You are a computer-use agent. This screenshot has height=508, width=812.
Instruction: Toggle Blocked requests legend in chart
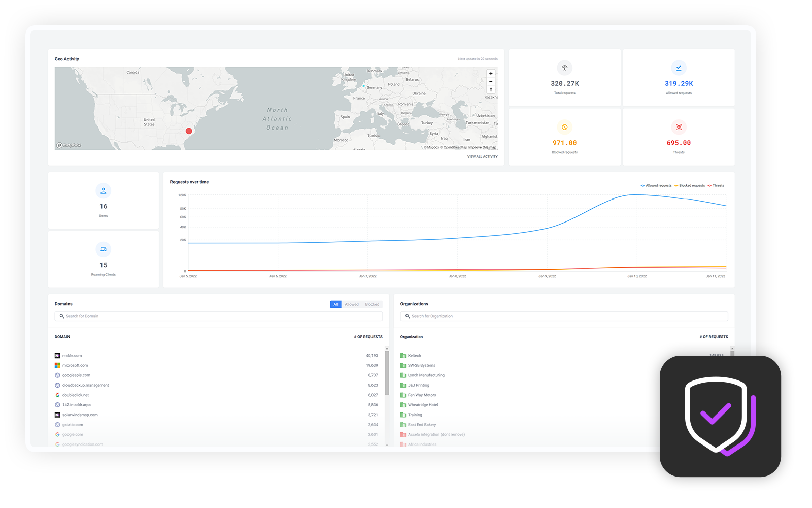click(690, 186)
